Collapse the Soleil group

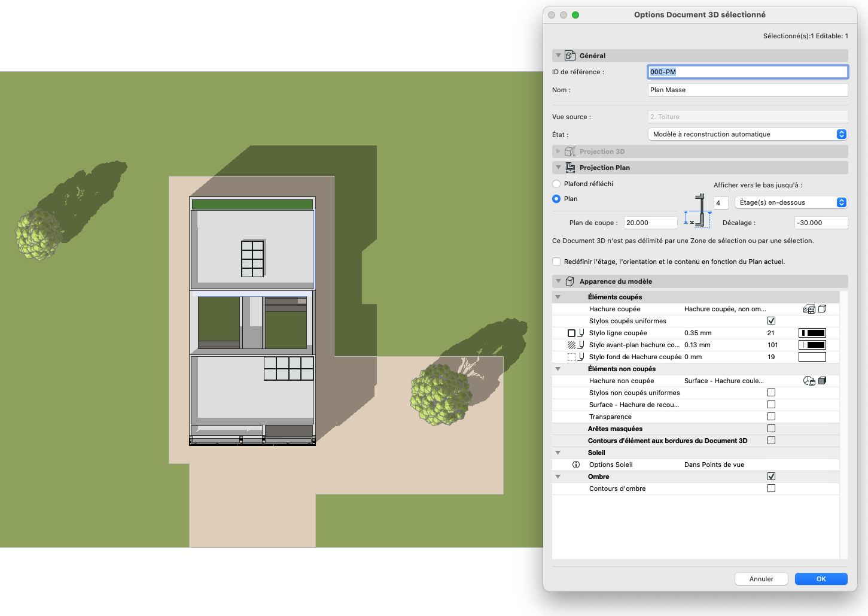tap(558, 453)
